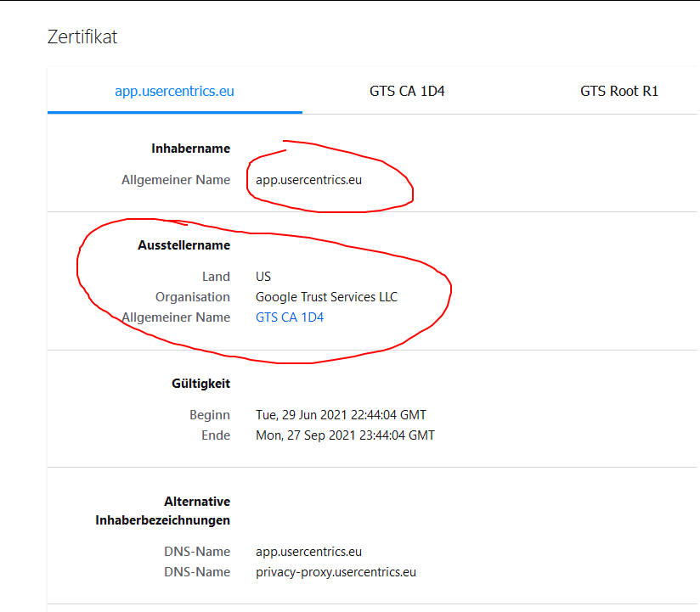Click the Zertifikat page heading
700x612 pixels.
82,36
